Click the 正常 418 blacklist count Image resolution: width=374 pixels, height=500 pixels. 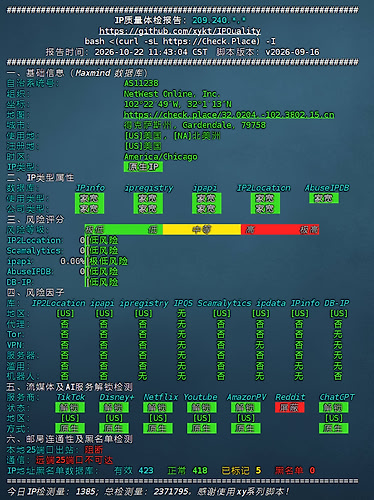(187, 470)
